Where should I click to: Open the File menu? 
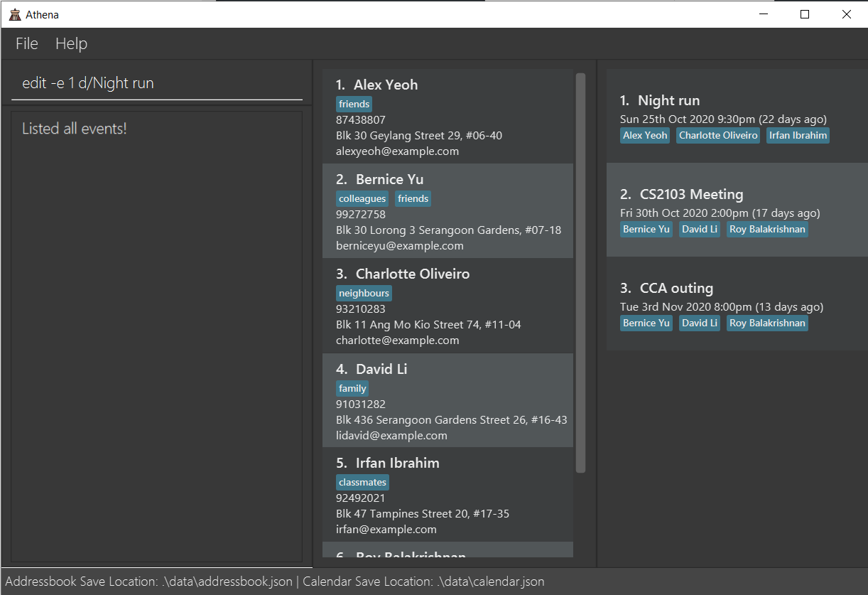(x=27, y=43)
